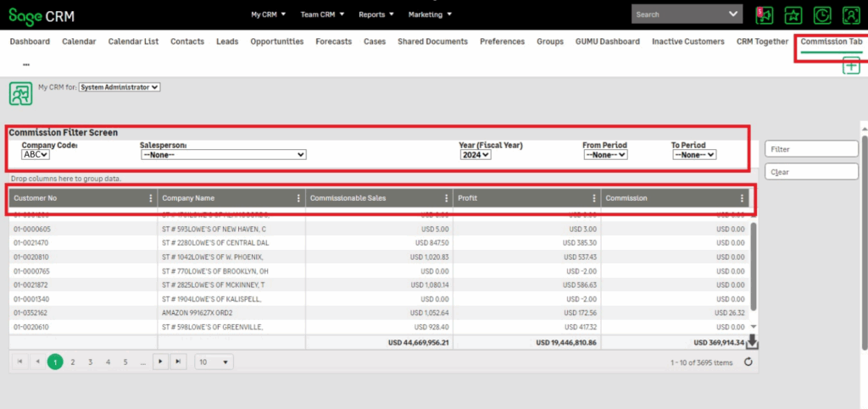This screenshot has height=409, width=868.
Task: Open the recent items clock icon
Action: click(821, 14)
